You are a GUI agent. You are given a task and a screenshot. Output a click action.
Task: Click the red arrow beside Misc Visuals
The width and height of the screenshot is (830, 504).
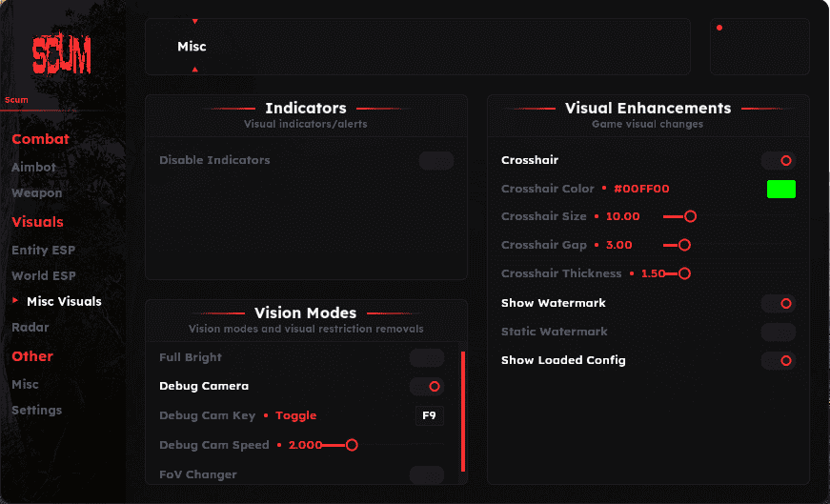15,300
